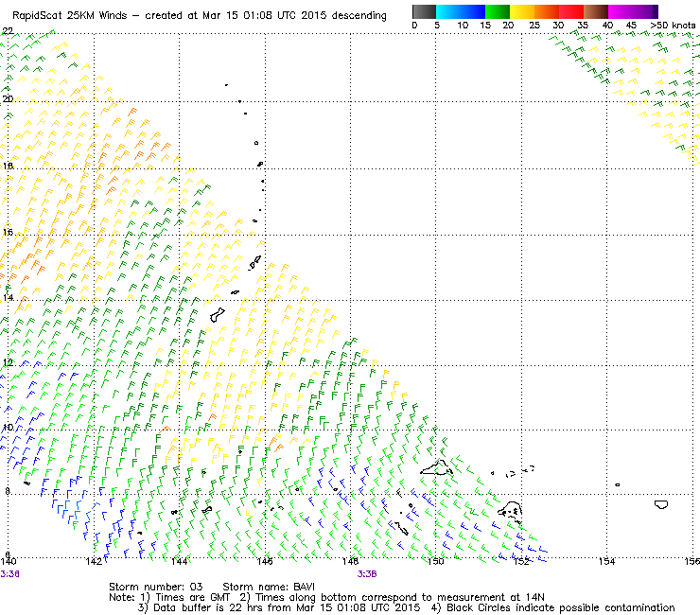Click the '>50 knots' legend label
This screenshot has width=700, height=615.
coord(674,26)
